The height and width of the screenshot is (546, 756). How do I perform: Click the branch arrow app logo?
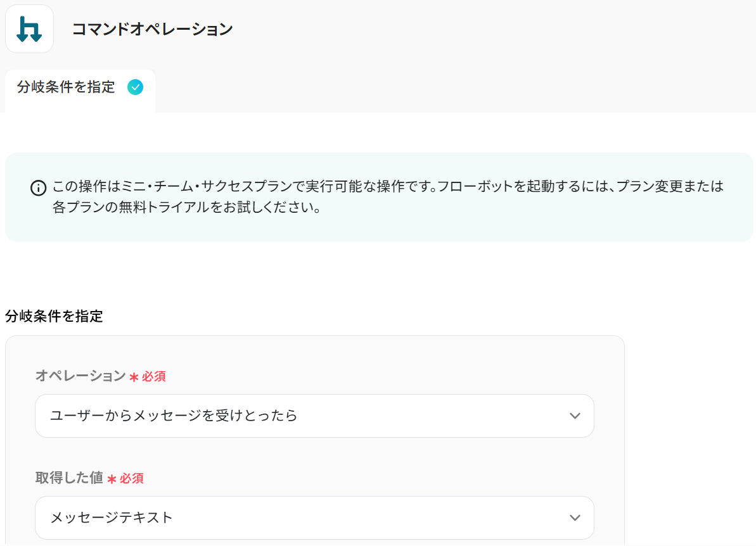pyautogui.click(x=29, y=29)
